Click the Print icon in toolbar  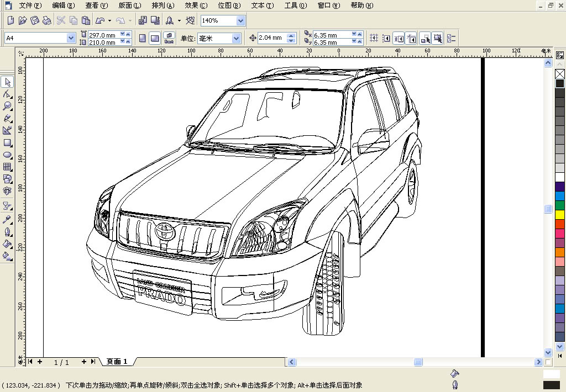[47, 21]
